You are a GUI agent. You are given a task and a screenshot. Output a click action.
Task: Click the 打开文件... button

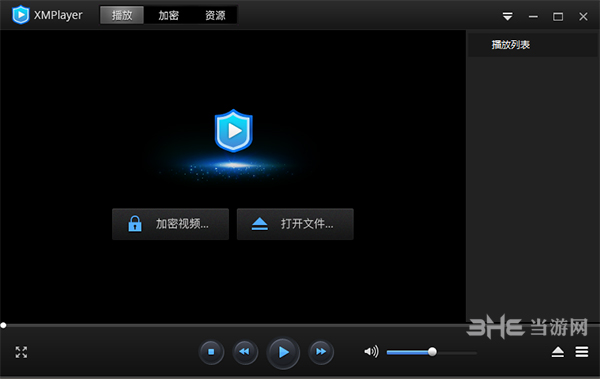pyautogui.click(x=295, y=224)
